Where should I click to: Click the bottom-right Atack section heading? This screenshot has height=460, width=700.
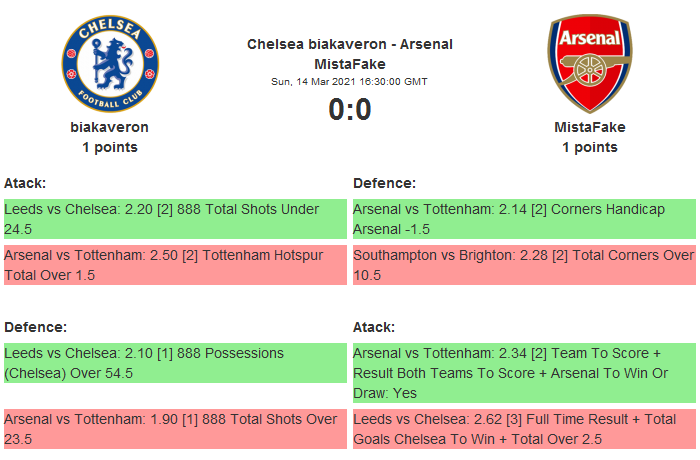point(374,327)
